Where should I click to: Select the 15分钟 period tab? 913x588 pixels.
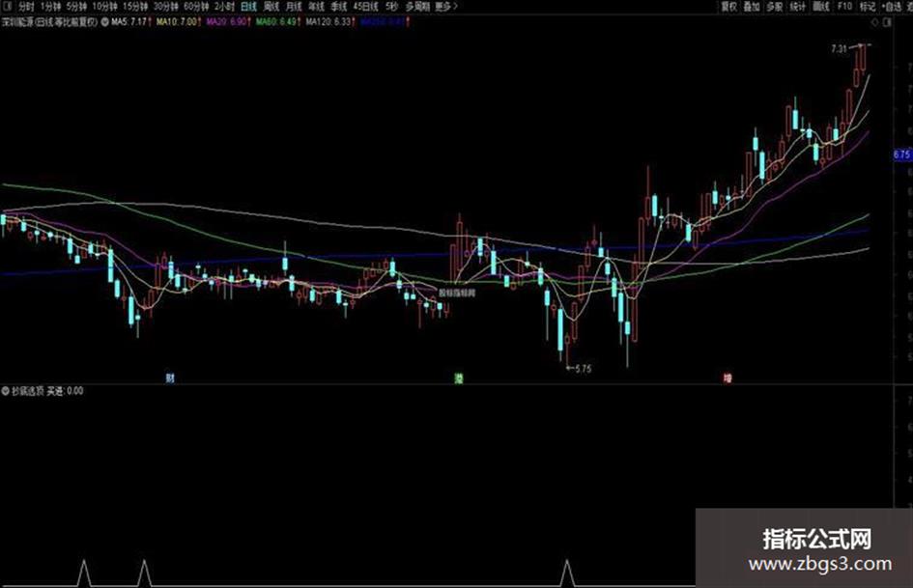coord(135,7)
